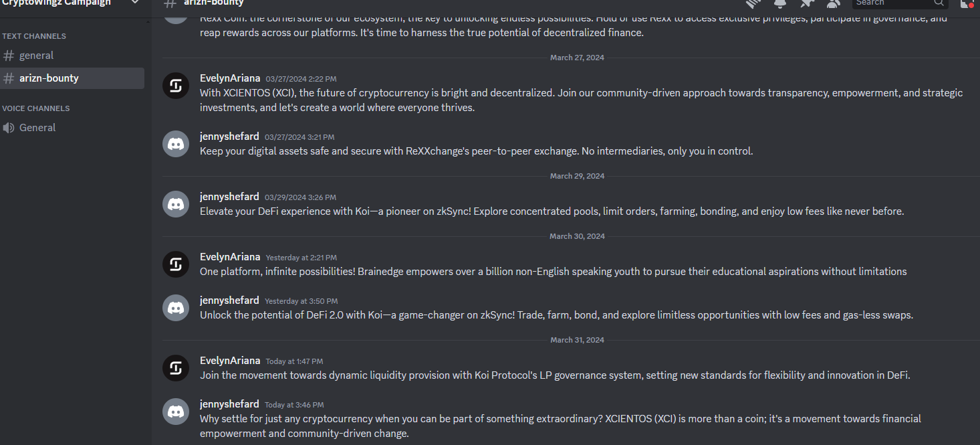Select the arizn-bounty channel in sidebar

coord(49,78)
